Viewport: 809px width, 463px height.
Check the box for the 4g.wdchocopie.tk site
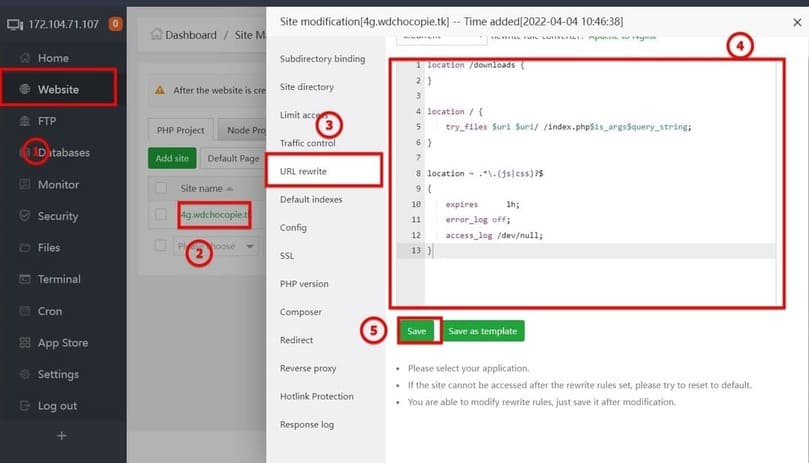[x=162, y=214]
